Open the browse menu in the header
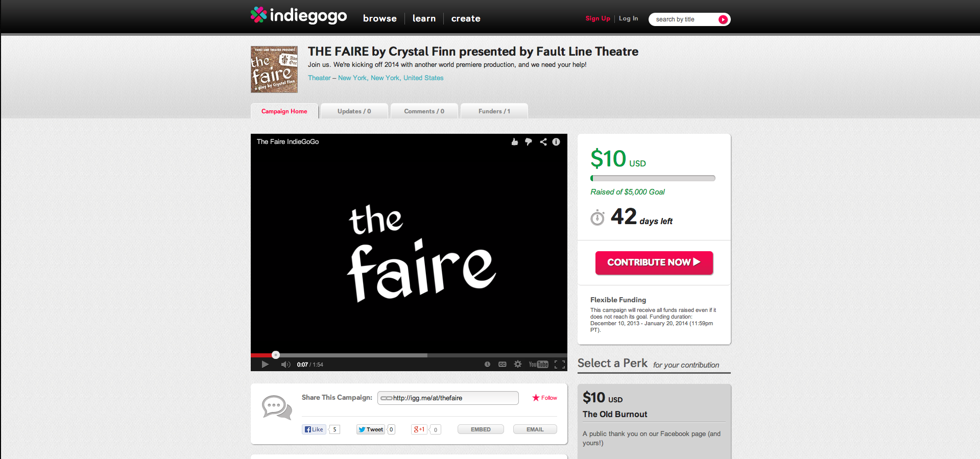 379,18
